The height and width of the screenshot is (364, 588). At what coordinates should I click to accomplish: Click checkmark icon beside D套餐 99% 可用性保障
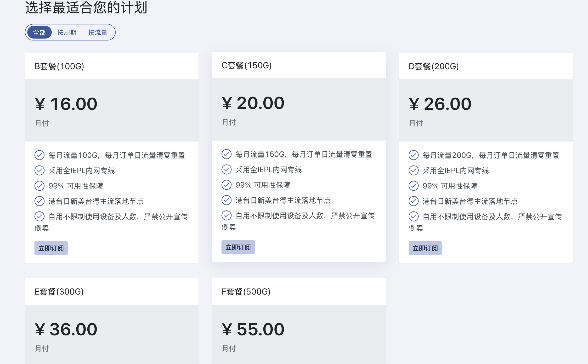point(413,186)
